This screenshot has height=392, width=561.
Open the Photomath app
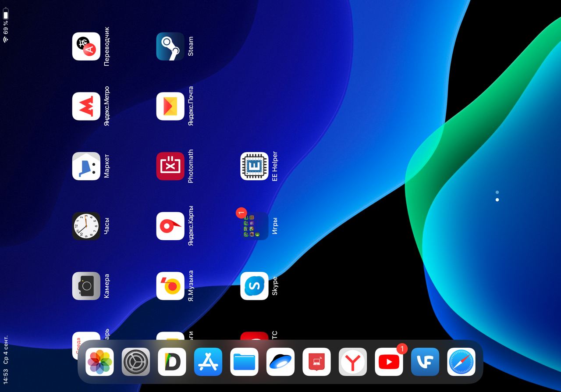pos(170,166)
